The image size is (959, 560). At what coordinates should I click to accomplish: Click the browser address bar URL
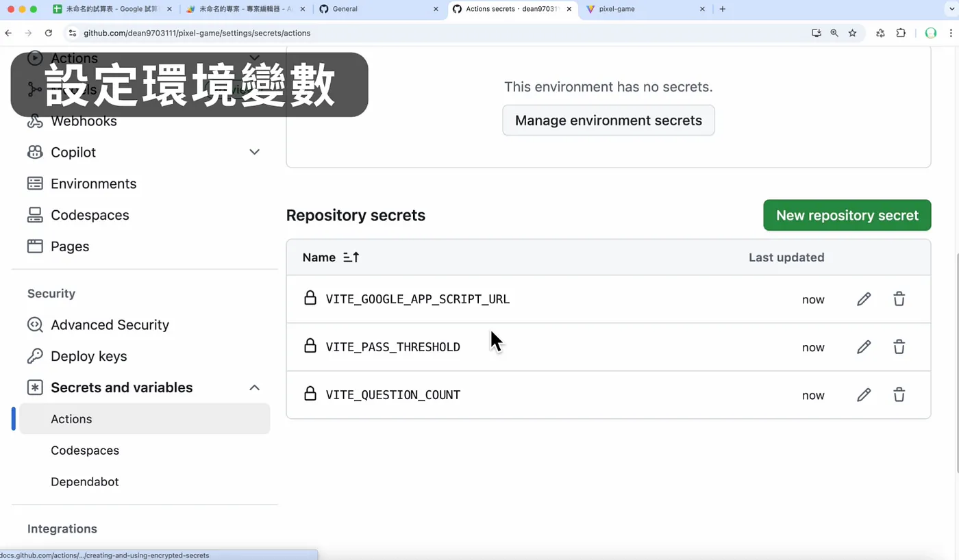(x=197, y=33)
